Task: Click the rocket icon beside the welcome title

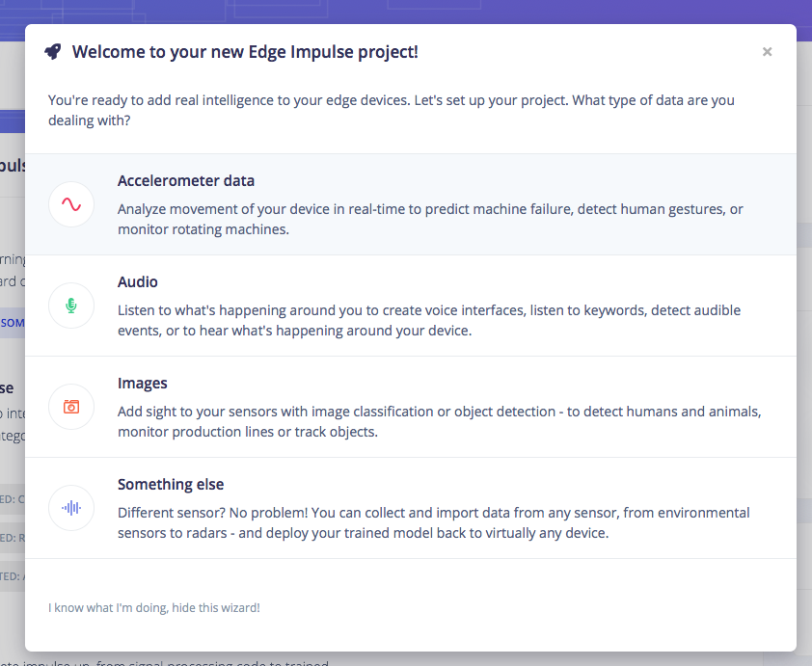Action: tap(53, 51)
